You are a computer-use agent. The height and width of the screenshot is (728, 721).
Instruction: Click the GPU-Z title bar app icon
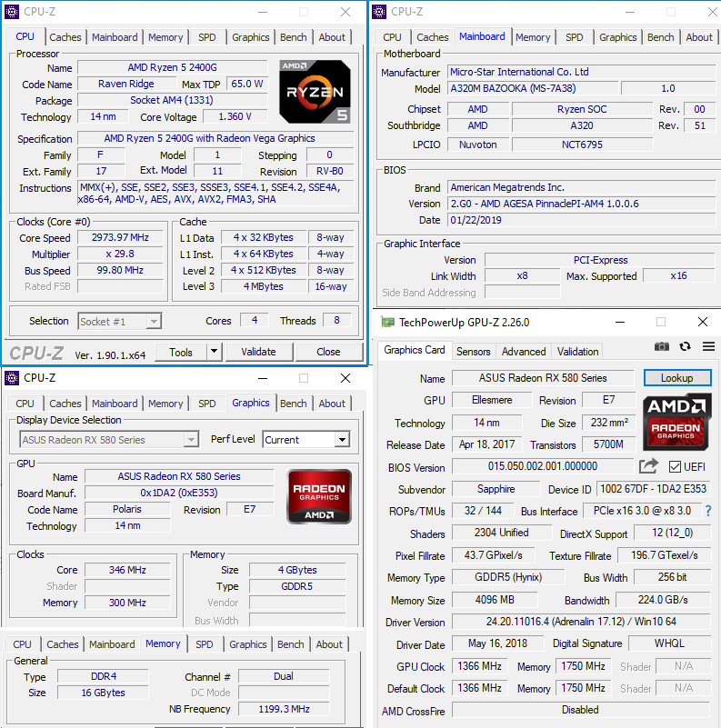(x=387, y=323)
